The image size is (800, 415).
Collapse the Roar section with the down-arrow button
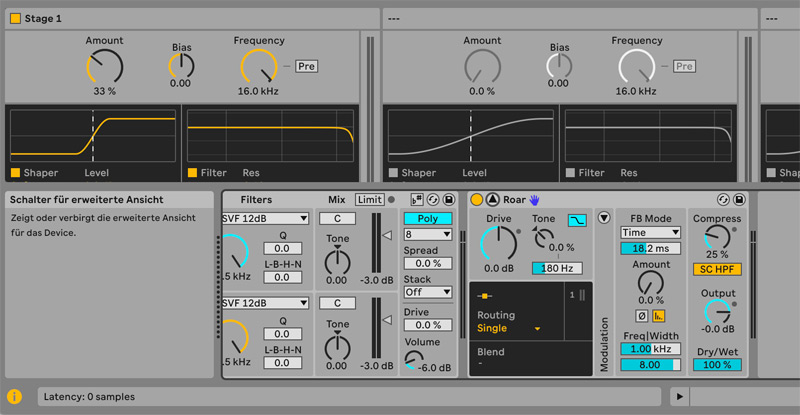click(603, 217)
